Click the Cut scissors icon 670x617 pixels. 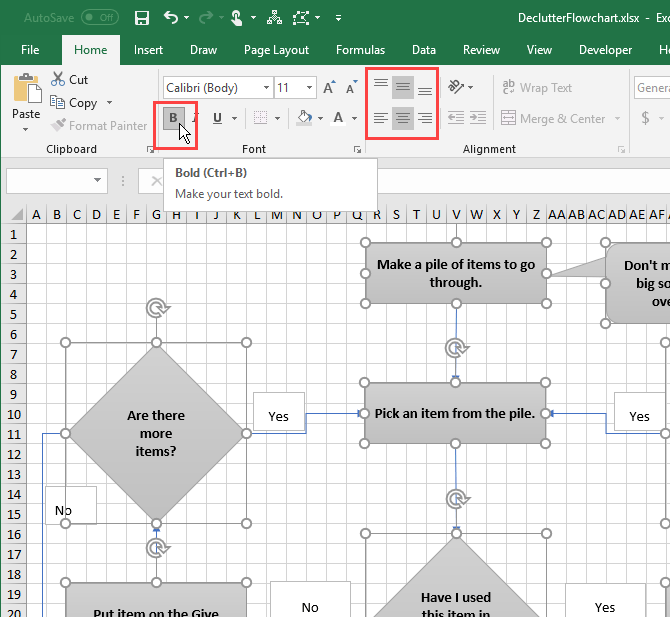tap(58, 80)
